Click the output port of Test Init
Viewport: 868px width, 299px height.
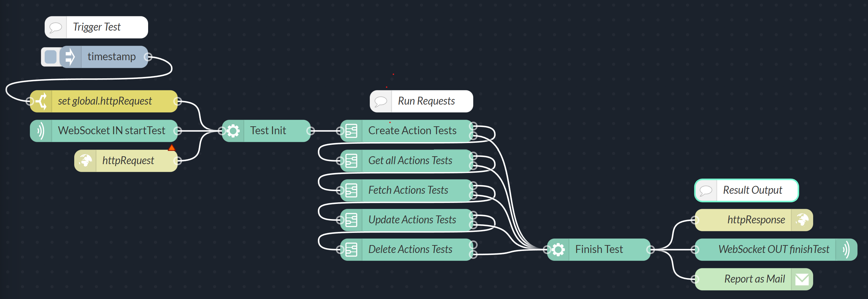(x=311, y=131)
